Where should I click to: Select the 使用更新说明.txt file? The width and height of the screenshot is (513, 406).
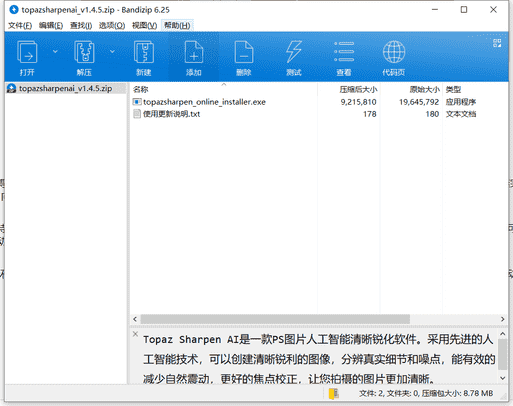[x=172, y=114]
